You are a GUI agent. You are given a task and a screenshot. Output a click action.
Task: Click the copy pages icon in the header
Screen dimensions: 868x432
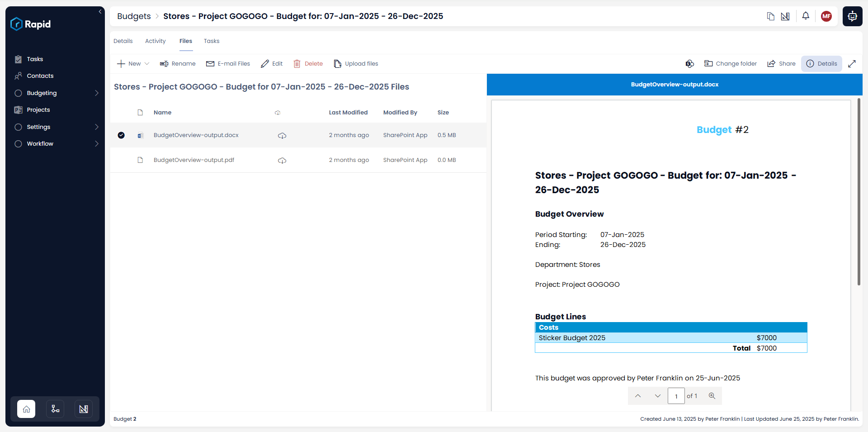click(771, 16)
